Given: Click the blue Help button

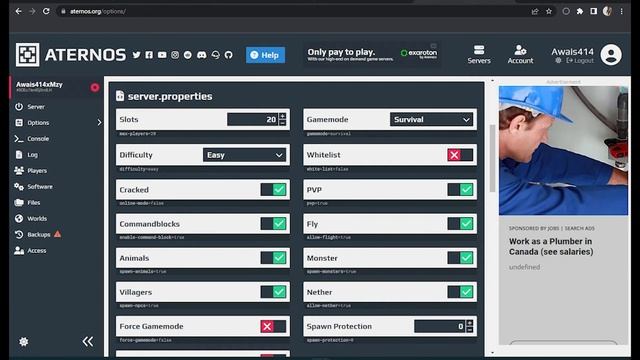Looking at the screenshot, I should coord(265,55).
